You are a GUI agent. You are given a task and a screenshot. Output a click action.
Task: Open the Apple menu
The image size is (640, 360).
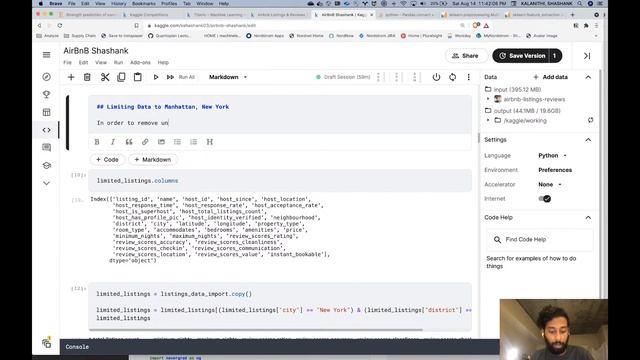(x=40, y=3)
